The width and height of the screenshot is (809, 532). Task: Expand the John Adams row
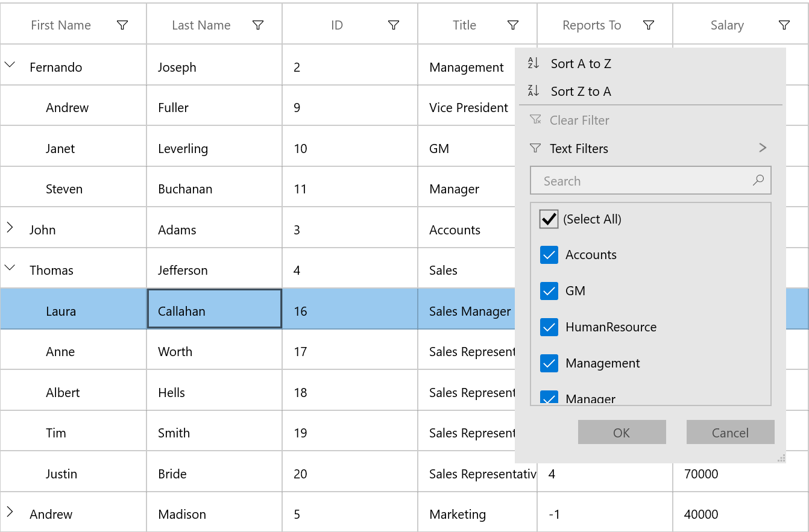10,227
